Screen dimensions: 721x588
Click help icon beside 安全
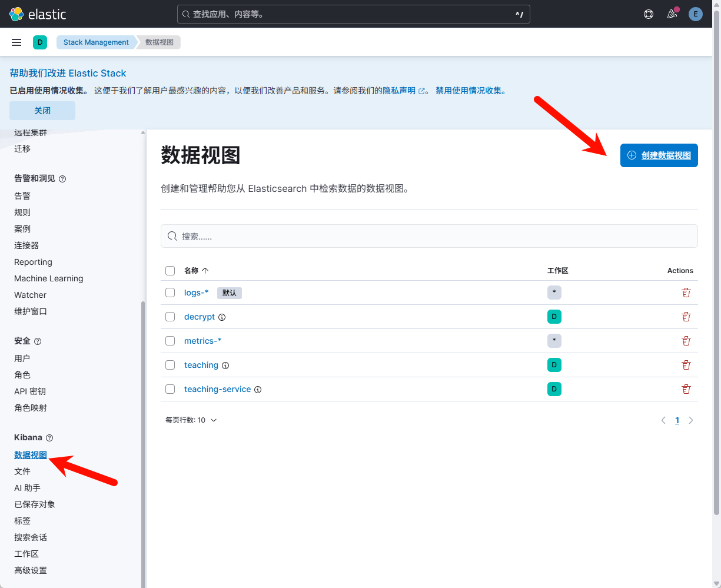click(x=38, y=341)
